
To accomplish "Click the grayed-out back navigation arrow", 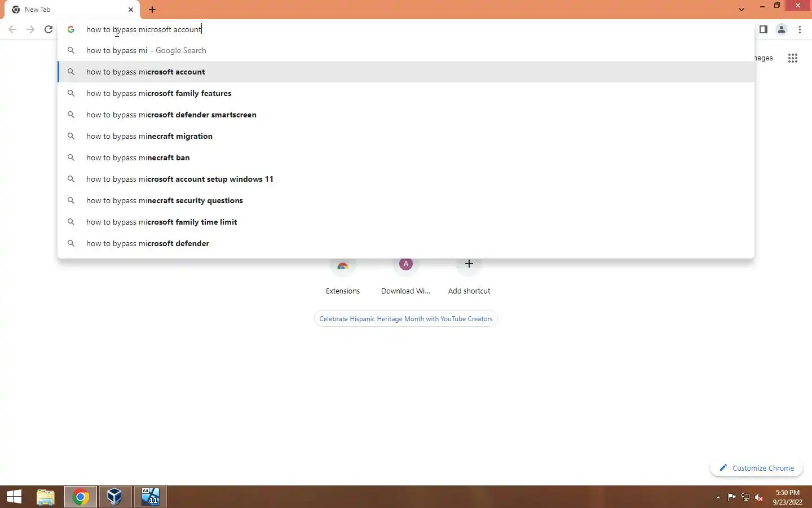I will tap(12, 29).
